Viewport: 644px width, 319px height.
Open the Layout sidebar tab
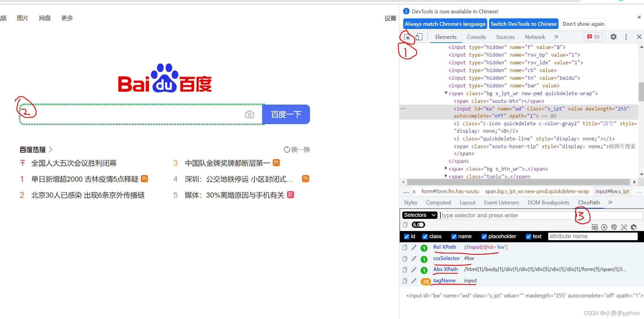[467, 203]
